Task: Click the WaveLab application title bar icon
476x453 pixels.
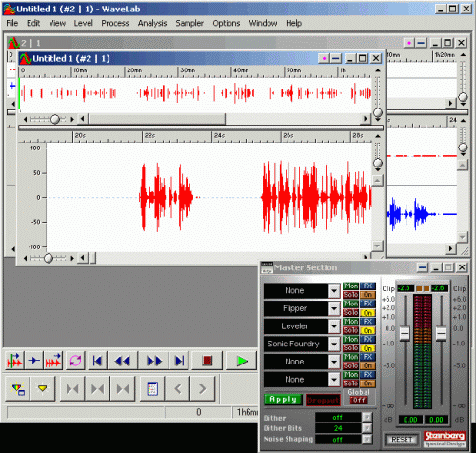Action: (9, 9)
